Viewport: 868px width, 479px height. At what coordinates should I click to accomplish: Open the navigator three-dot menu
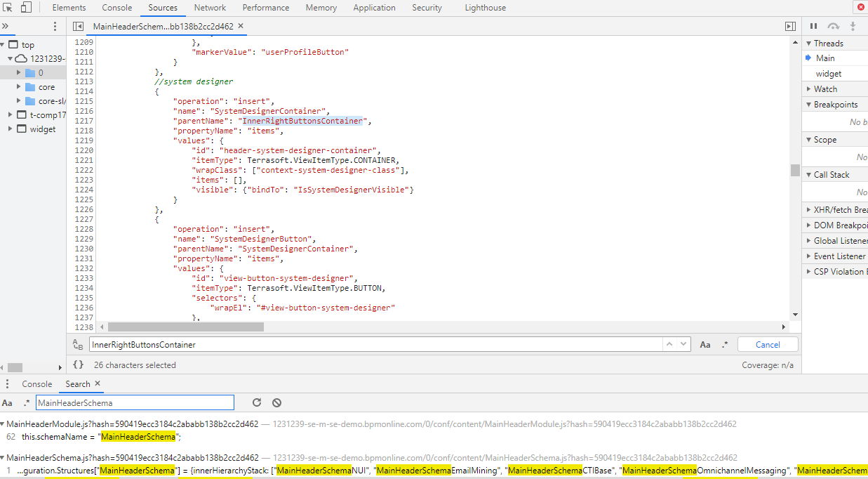55,26
